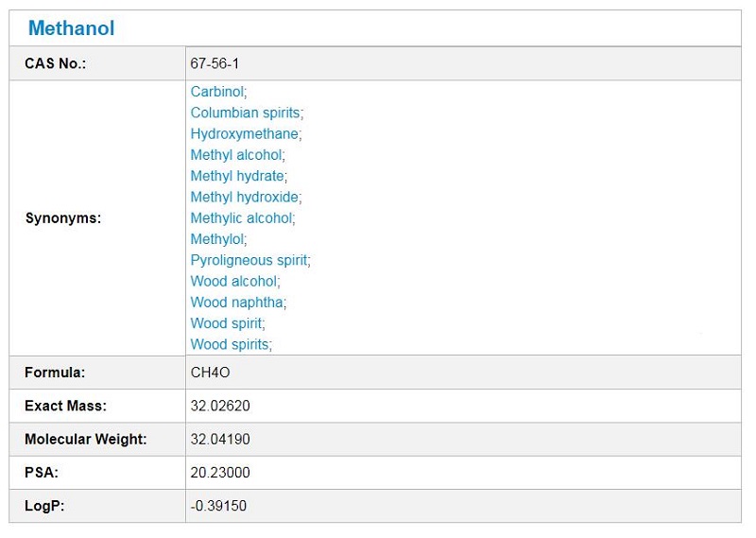756x538 pixels.
Task: Click the Wood spirit link
Action: 226,323
